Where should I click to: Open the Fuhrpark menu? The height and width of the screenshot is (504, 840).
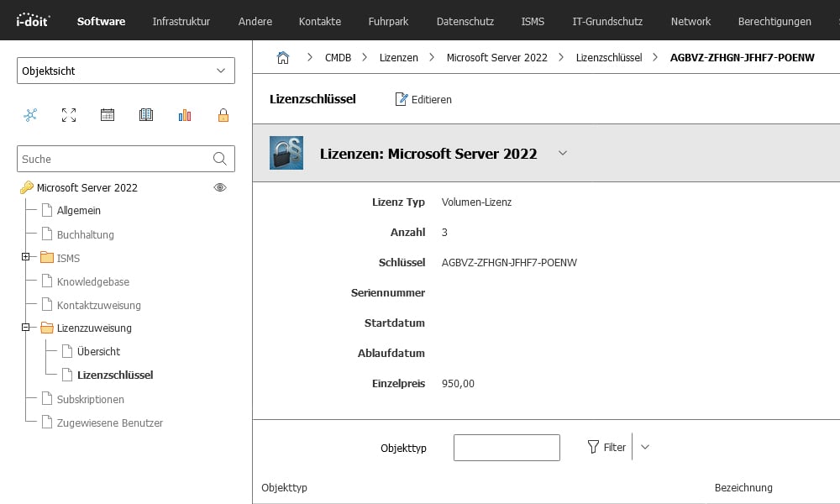pos(388,22)
